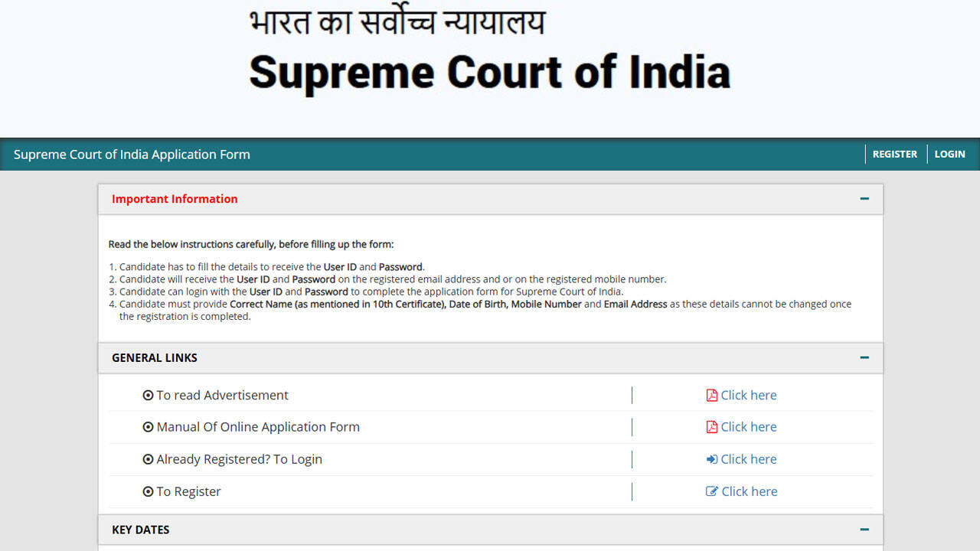This screenshot has width=980, height=551.
Task: Collapse the GENERAL LINKS section
Action: point(864,357)
